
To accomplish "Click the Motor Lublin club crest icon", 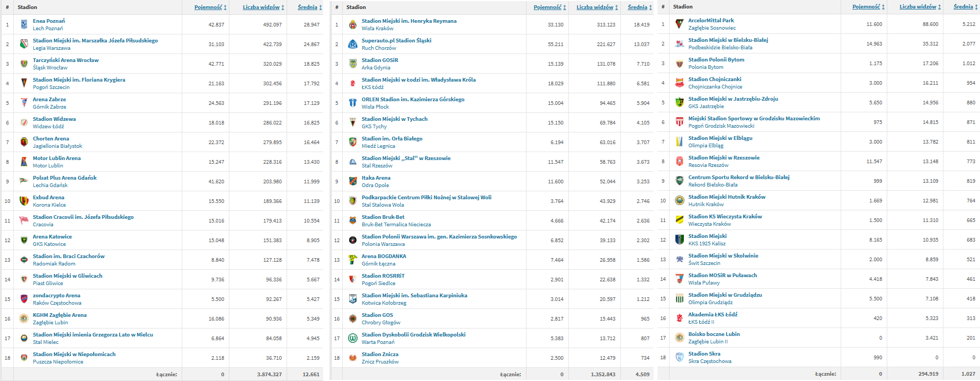I will pos(24,162).
